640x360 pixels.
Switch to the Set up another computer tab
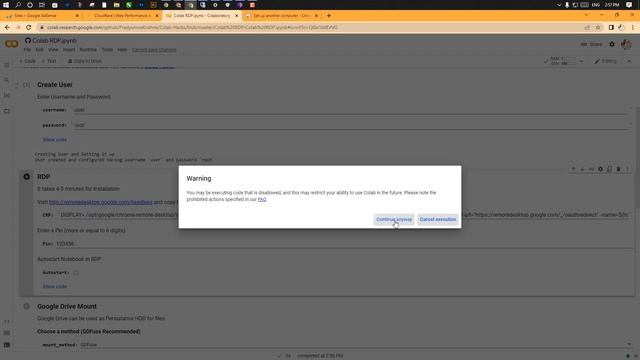coord(281,16)
